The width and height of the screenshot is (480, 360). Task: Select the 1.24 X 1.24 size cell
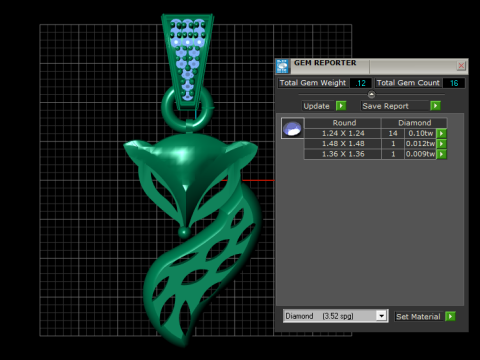[343, 133]
